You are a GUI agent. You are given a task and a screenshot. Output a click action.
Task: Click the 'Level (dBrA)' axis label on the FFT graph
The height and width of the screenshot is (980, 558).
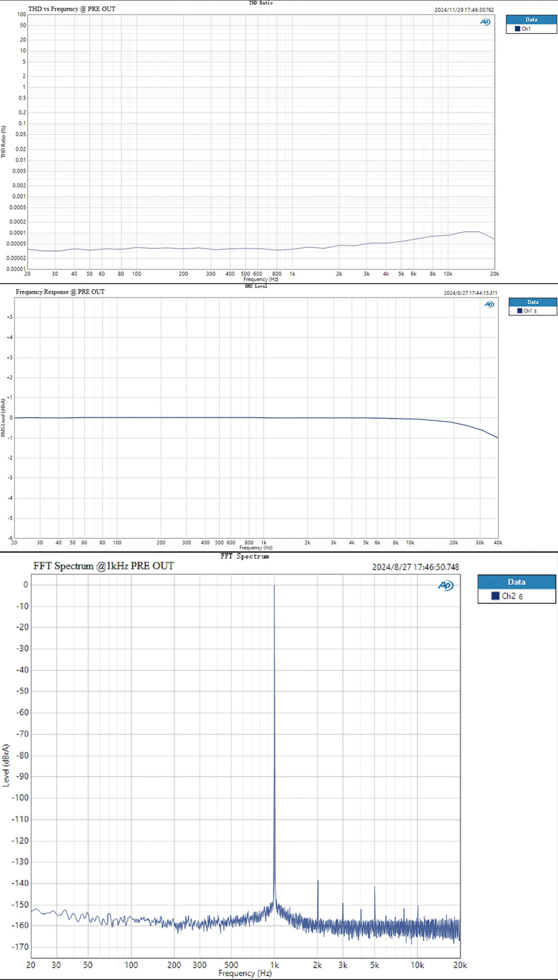pyautogui.click(x=6, y=765)
